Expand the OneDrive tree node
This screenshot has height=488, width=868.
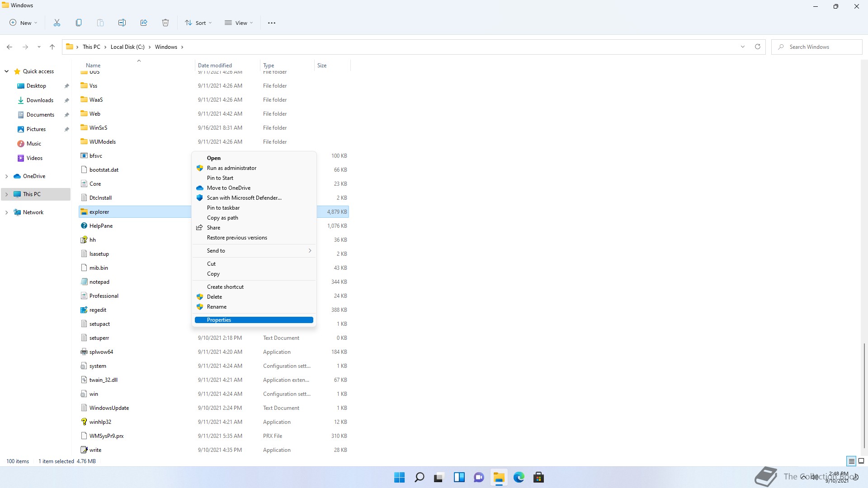(6, 176)
